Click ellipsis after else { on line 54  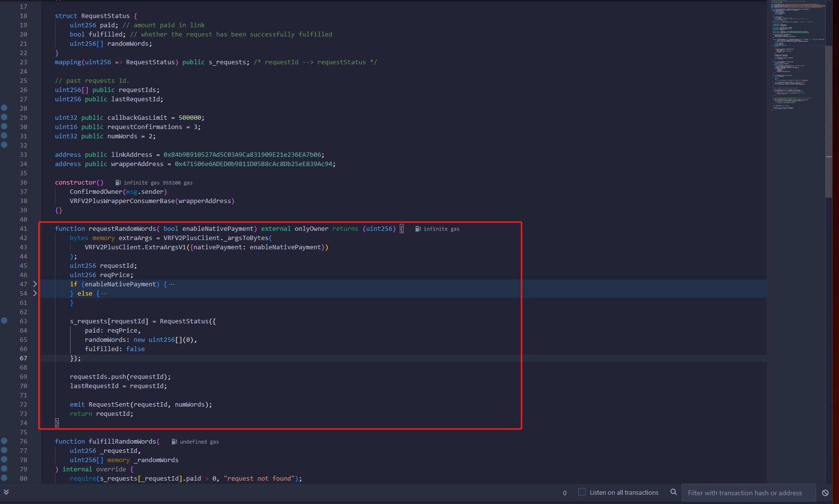click(x=104, y=294)
